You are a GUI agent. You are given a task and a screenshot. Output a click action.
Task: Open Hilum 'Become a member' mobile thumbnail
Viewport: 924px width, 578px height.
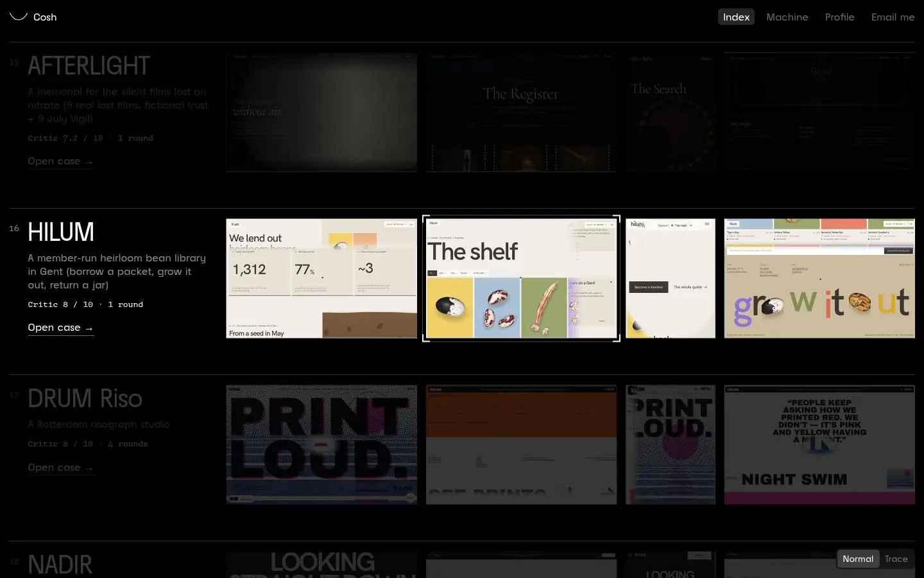[x=671, y=279]
